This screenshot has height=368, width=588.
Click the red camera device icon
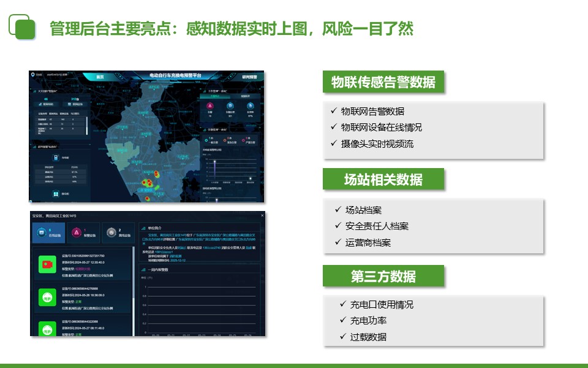point(47,264)
